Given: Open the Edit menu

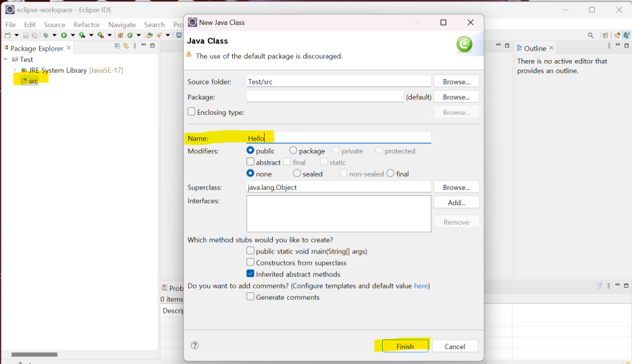Looking at the screenshot, I should coord(30,24).
